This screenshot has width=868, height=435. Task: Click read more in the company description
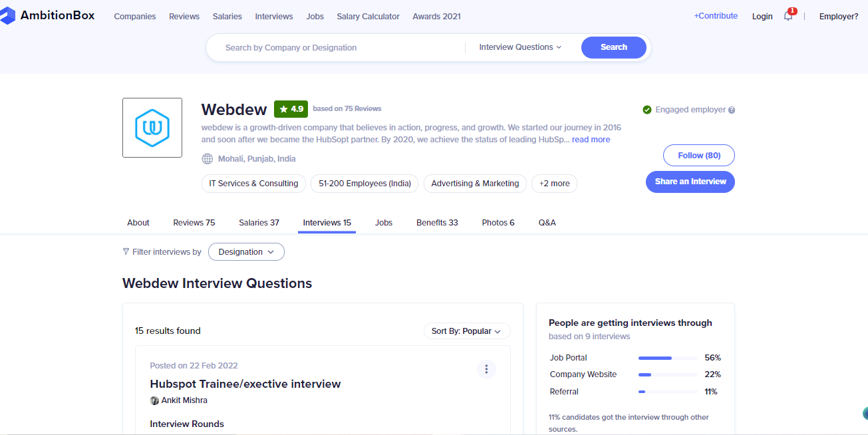pyautogui.click(x=591, y=139)
